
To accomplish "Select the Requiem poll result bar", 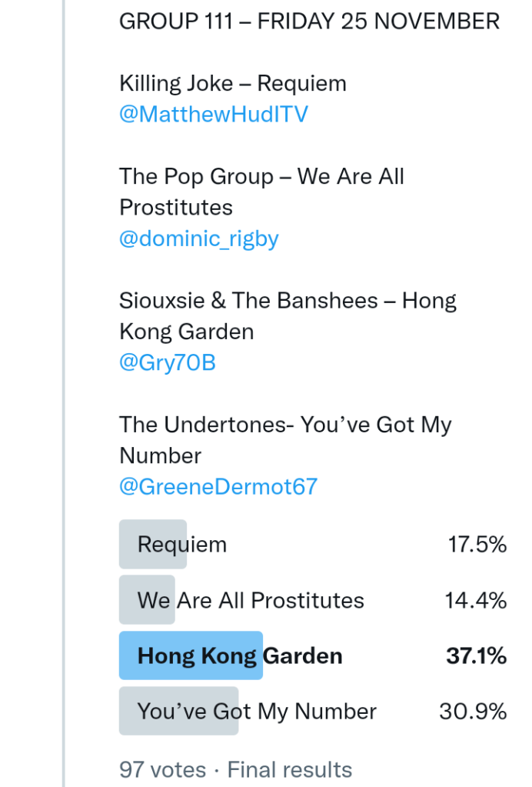I will [182, 545].
